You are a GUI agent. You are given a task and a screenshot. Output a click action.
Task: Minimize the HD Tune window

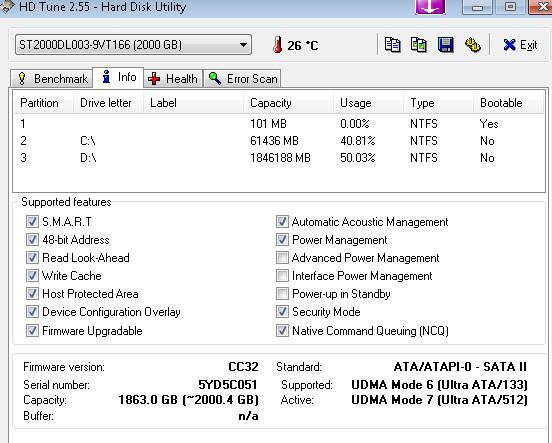coord(477,7)
